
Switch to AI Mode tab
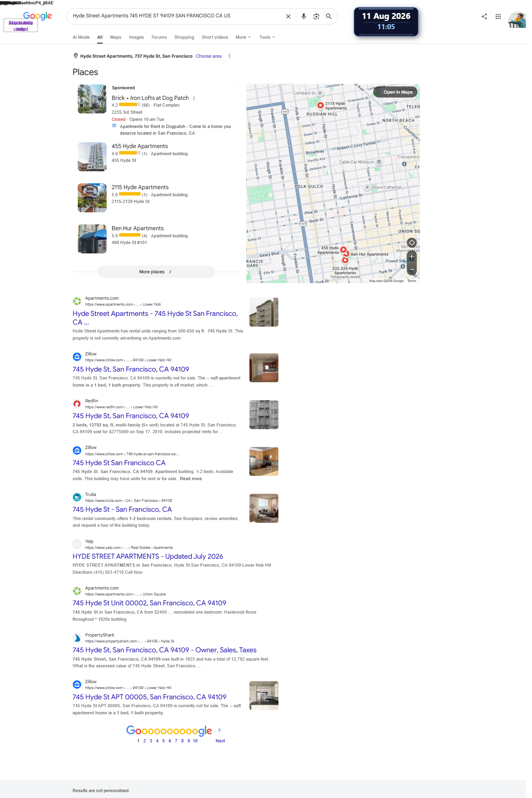81,37
